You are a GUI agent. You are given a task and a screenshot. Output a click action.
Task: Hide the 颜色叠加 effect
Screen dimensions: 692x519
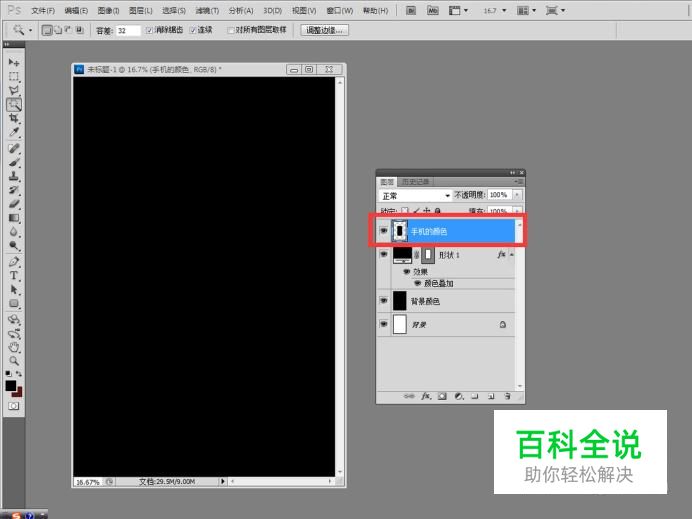click(417, 283)
